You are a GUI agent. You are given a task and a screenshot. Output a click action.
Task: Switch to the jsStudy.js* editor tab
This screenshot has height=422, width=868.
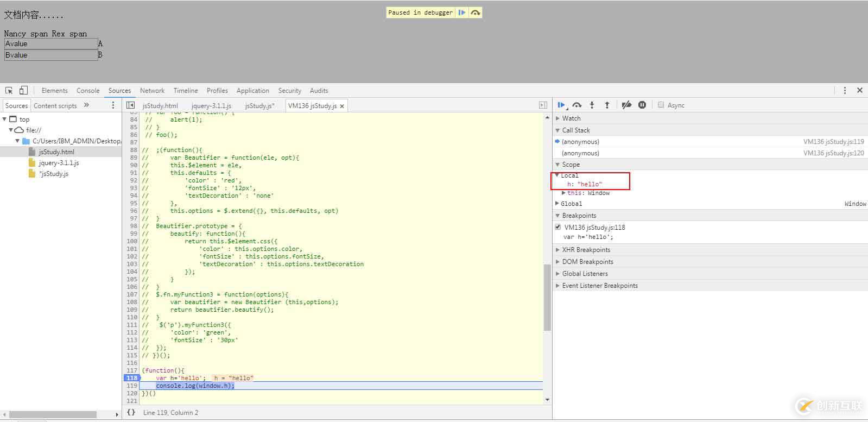(260, 106)
